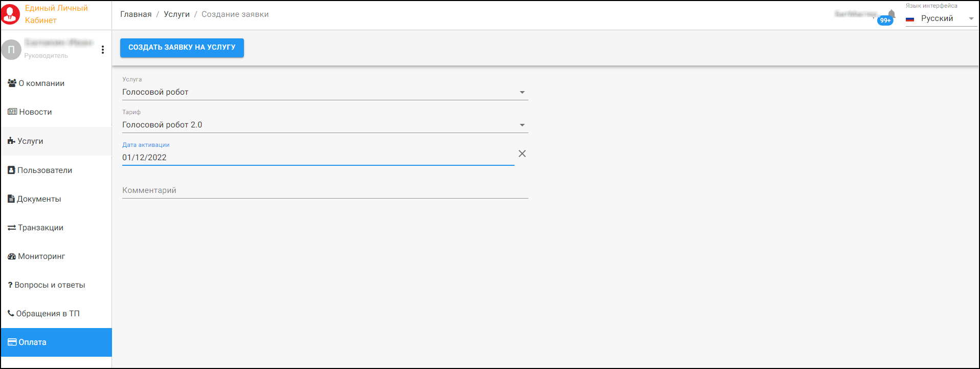Click the payment card icon in the sidebar
Viewport: 980px width, 369px height.
tap(12, 342)
